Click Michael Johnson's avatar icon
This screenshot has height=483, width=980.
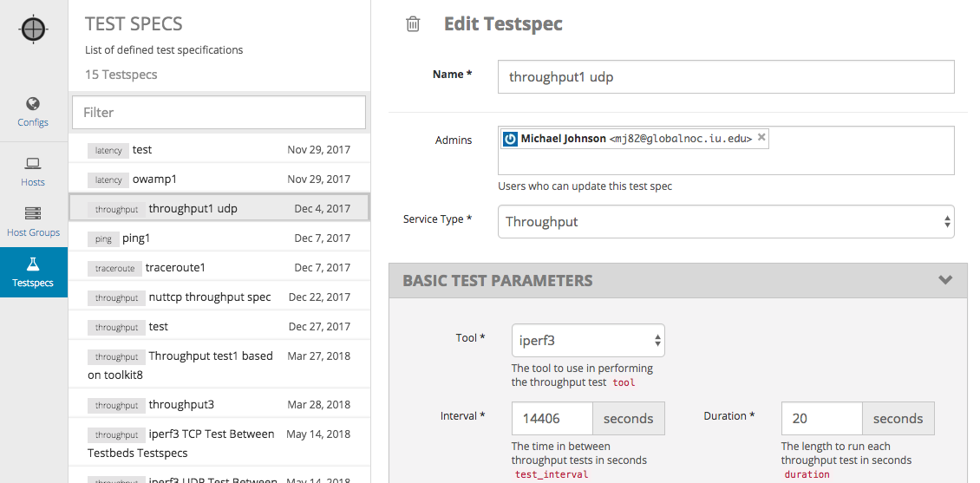click(510, 139)
